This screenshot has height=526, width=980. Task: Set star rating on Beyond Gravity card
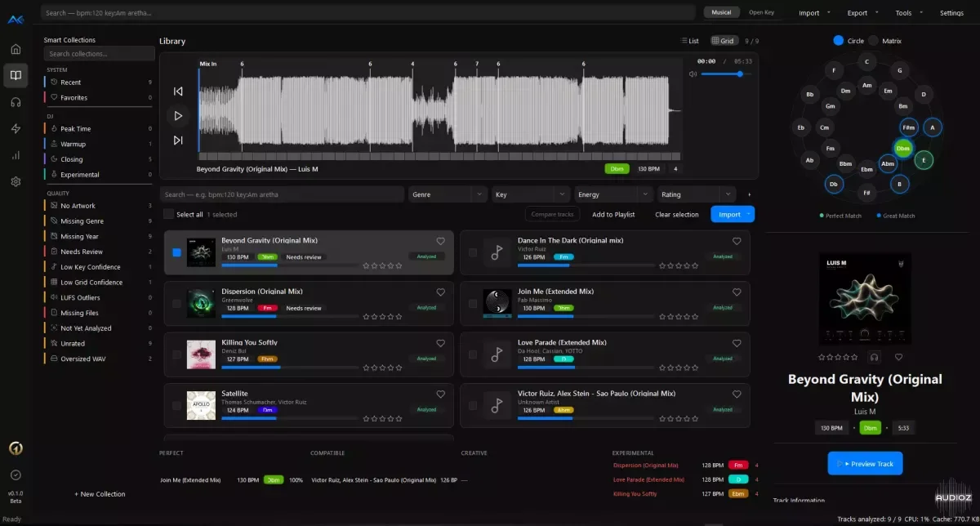click(x=382, y=265)
